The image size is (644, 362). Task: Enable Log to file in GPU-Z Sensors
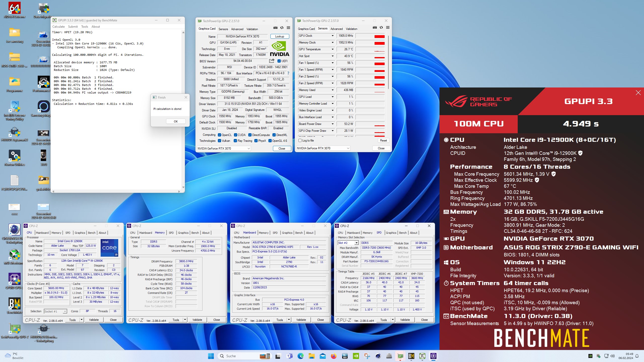click(x=300, y=141)
